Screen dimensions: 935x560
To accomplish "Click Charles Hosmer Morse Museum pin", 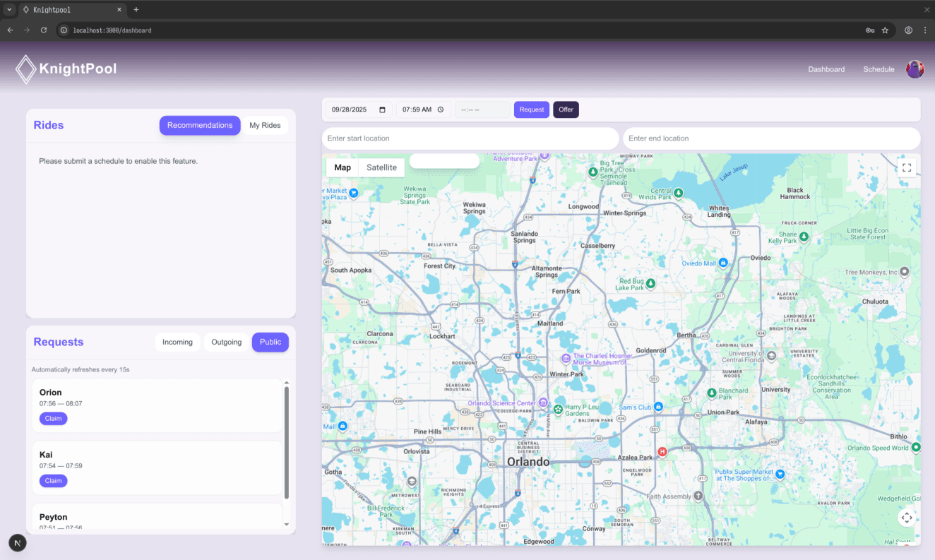I will pos(566,359).
